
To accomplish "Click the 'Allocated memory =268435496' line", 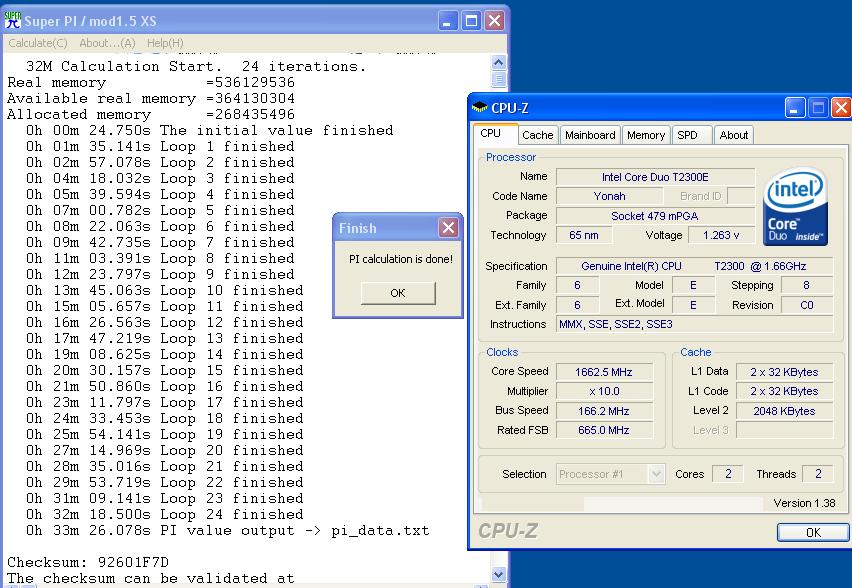I will coord(151,114).
